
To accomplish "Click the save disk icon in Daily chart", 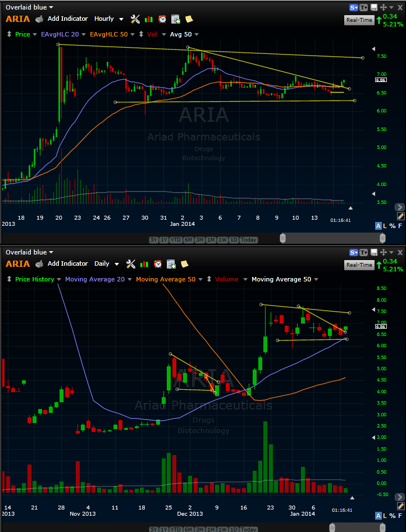I will point(374,252).
